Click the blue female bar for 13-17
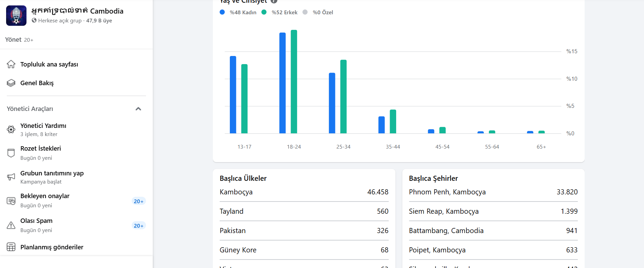The width and height of the screenshot is (644, 268). tap(233, 95)
